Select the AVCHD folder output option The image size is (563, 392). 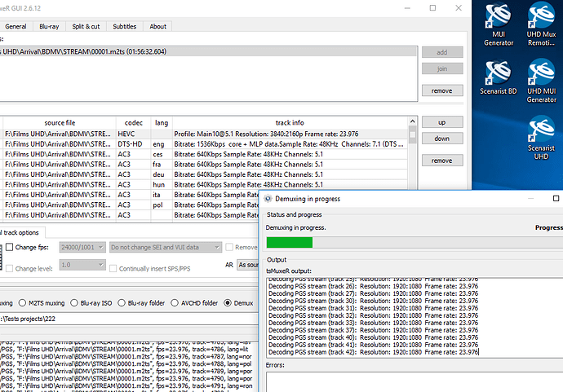click(x=175, y=303)
